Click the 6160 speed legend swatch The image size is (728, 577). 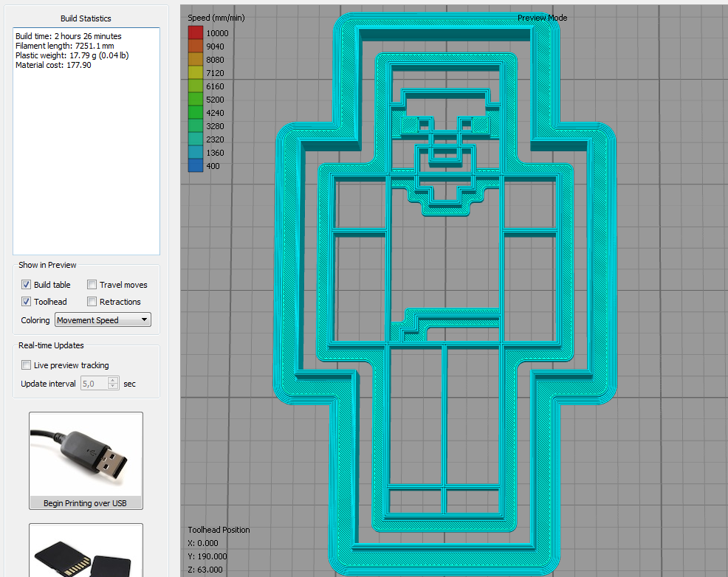[x=196, y=86]
